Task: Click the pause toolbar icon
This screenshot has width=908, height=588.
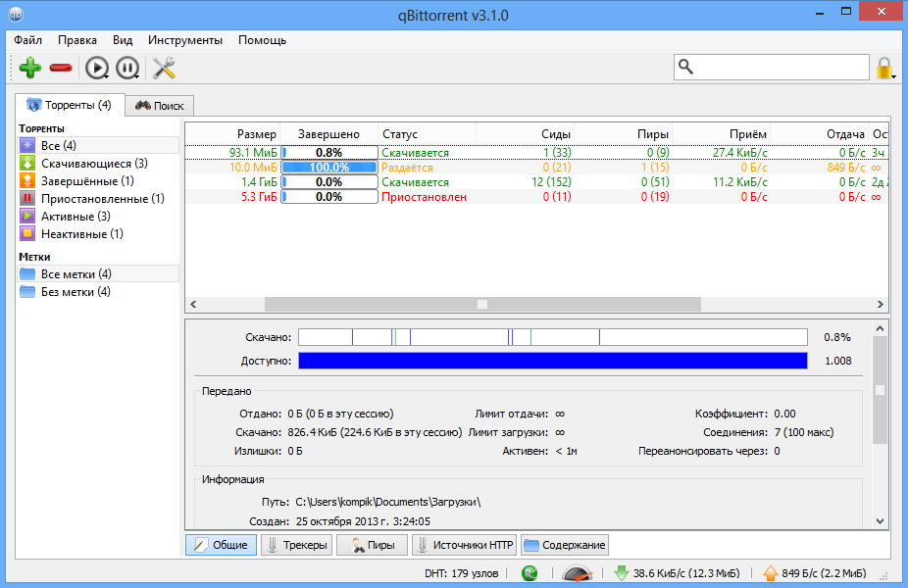Action: [127, 69]
